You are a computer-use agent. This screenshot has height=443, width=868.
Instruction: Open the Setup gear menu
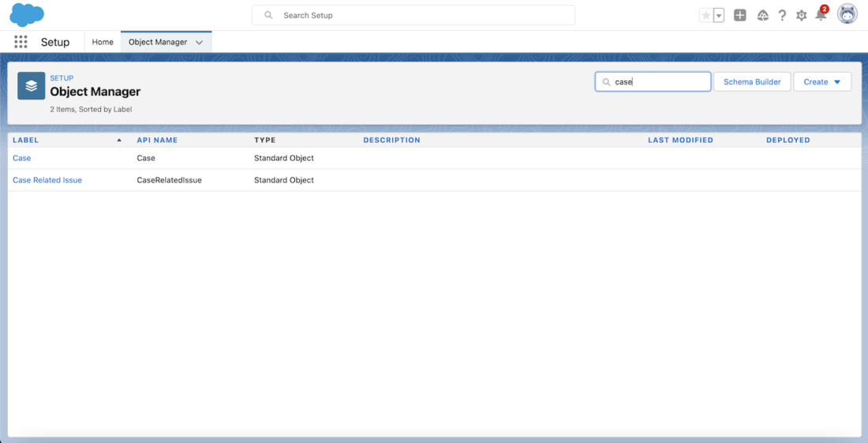point(801,16)
